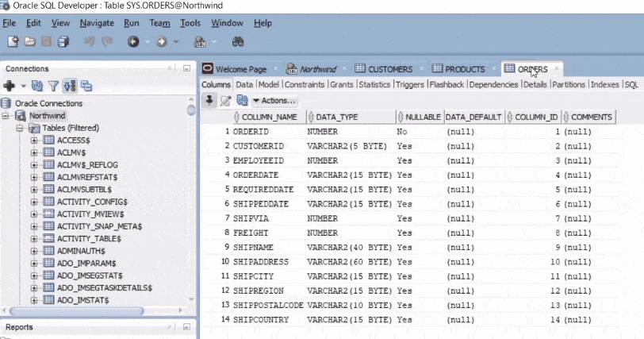The image size is (644, 339).
Task: Click the Open folder toolbar icon
Action: [x=30, y=41]
